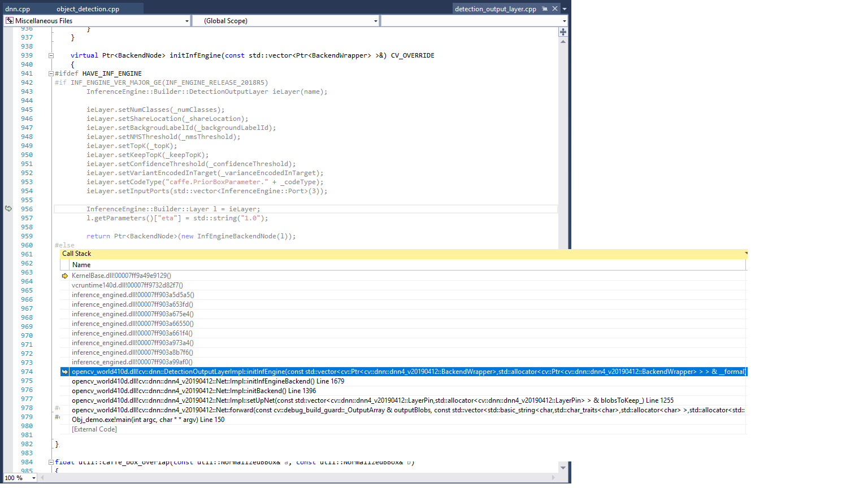Click the horizontal scrollbar right arrow
This screenshot has width=868, height=488.
point(554,477)
